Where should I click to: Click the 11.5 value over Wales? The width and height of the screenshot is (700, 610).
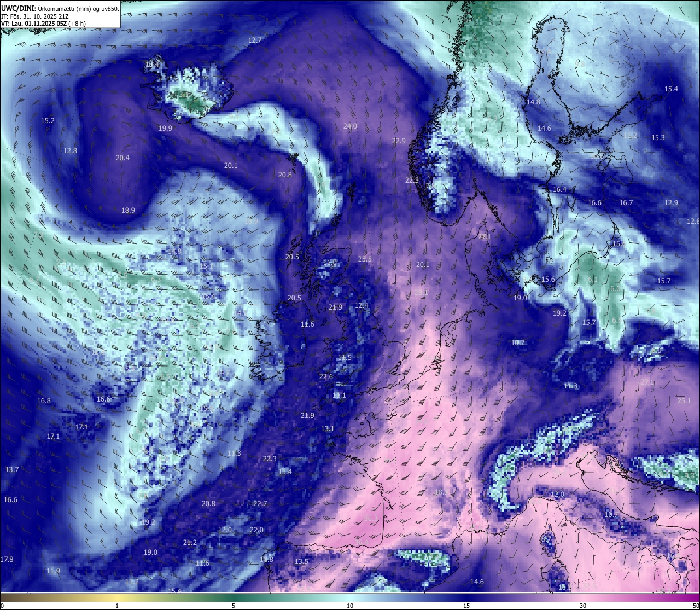[x=345, y=357]
